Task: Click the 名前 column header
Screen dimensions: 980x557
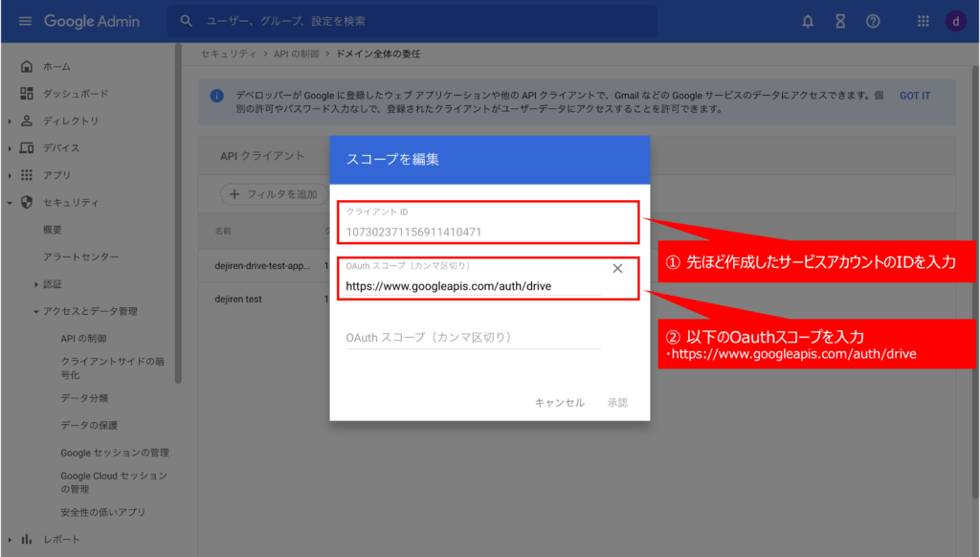Action: point(223,232)
